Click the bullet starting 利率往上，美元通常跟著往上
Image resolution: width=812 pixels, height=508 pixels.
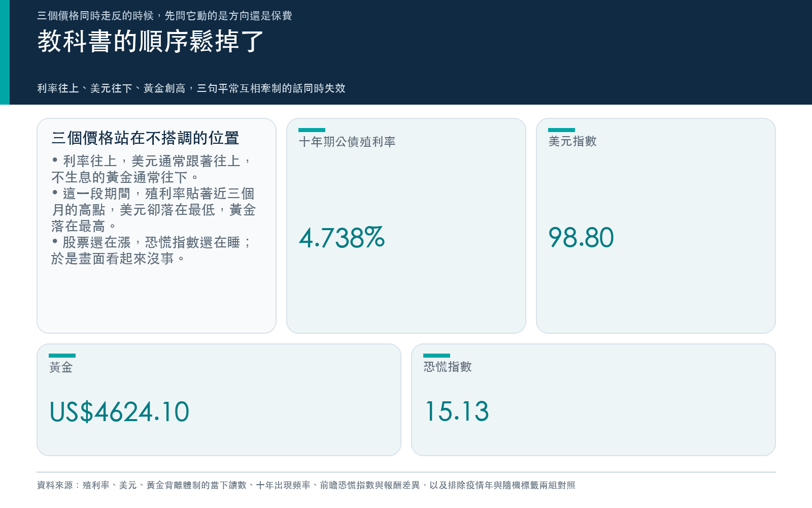(x=152, y=169)
